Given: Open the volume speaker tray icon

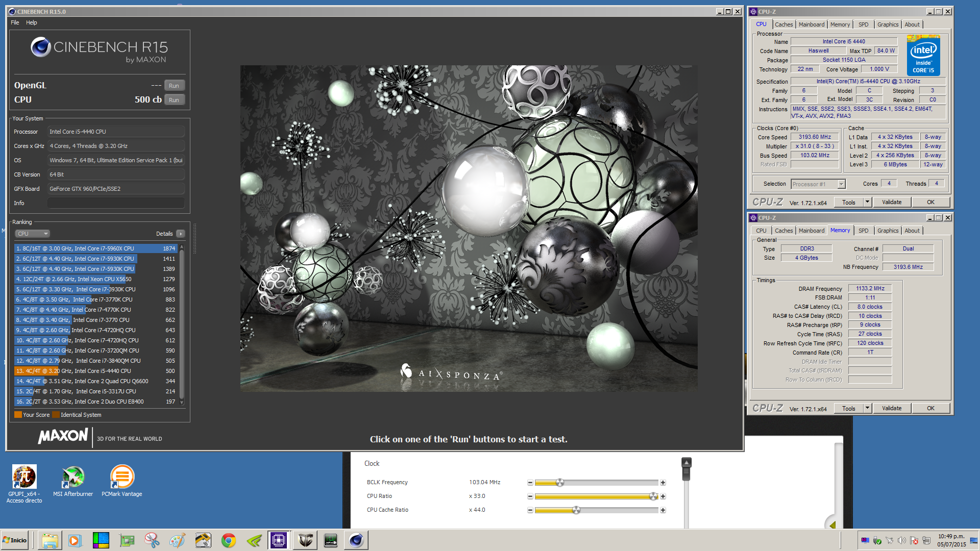Looking at the screenshot, I should 901,540.
